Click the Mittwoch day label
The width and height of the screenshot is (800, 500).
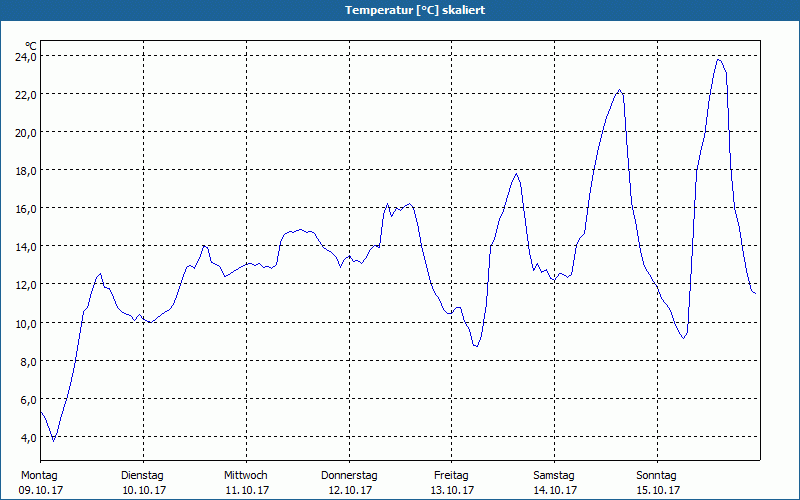point(245,475)
